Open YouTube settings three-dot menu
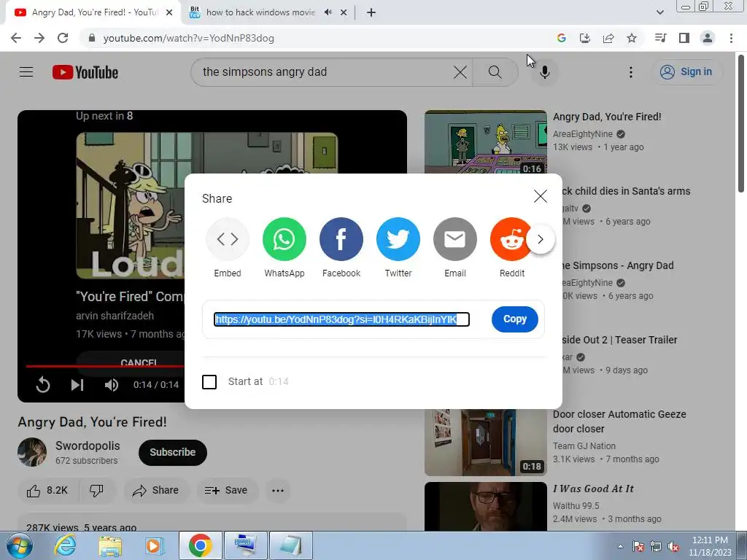 click(631, 72)
